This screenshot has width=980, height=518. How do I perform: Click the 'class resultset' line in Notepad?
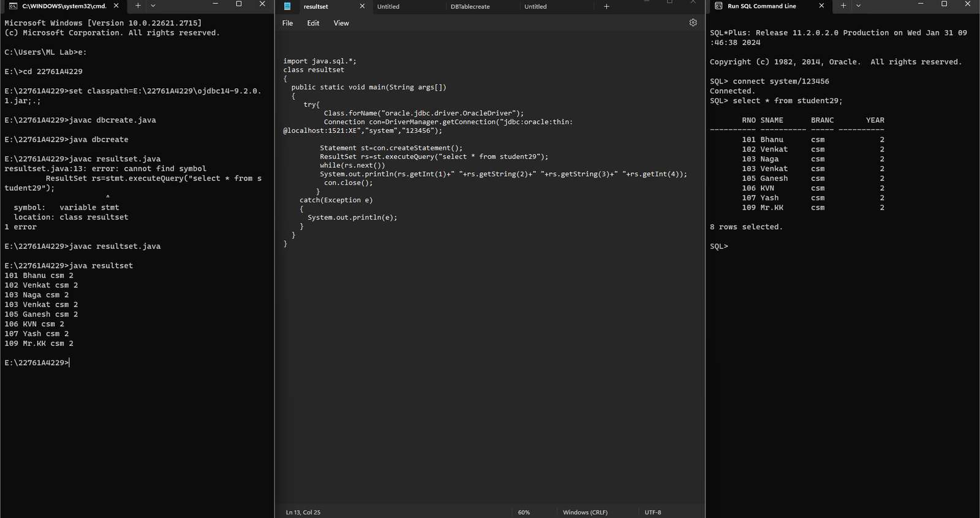(314, 70)
